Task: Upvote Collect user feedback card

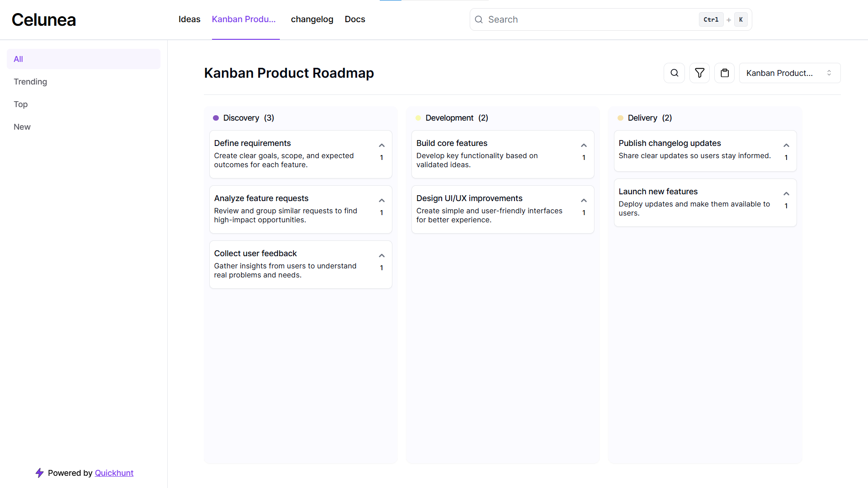Action: pos(382,256)
